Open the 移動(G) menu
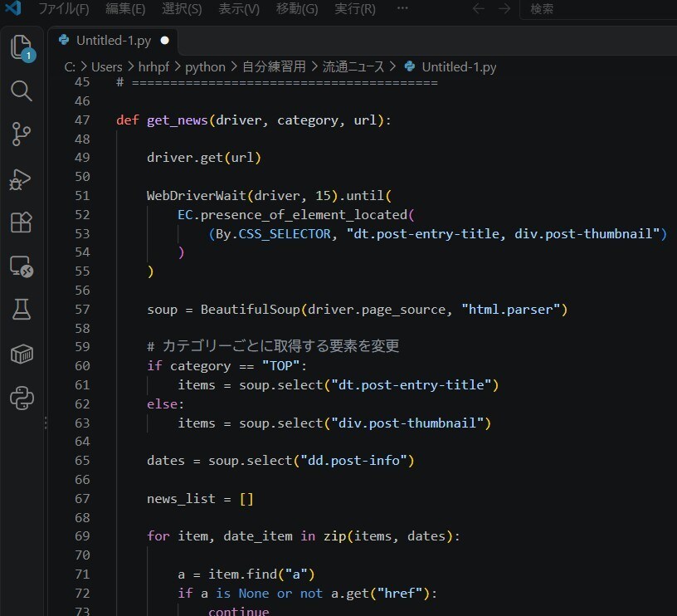 (x=297, y=8)
